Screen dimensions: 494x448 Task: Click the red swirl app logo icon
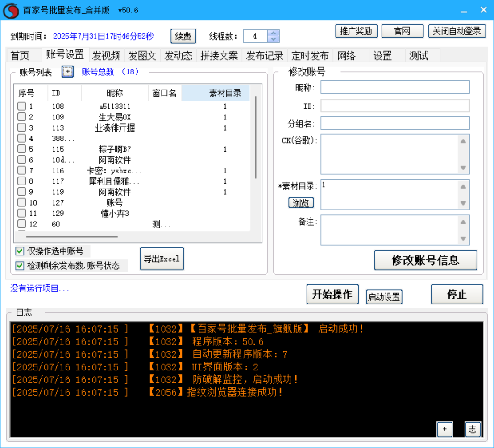coord(11,10)
